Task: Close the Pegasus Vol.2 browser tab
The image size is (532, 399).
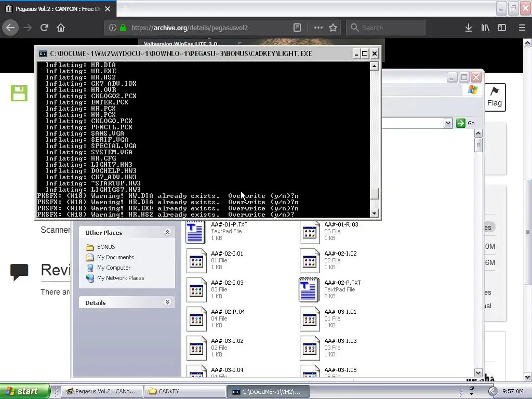Action: [x=108, y=9]
